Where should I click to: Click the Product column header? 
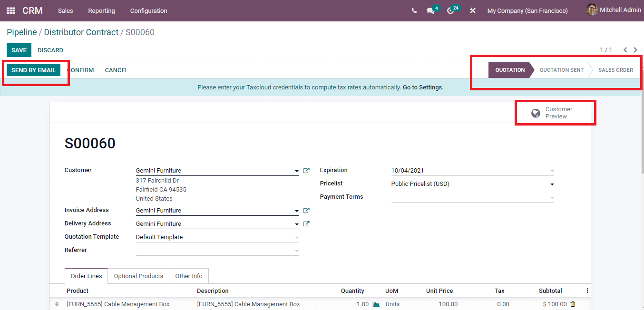point(78,291)
